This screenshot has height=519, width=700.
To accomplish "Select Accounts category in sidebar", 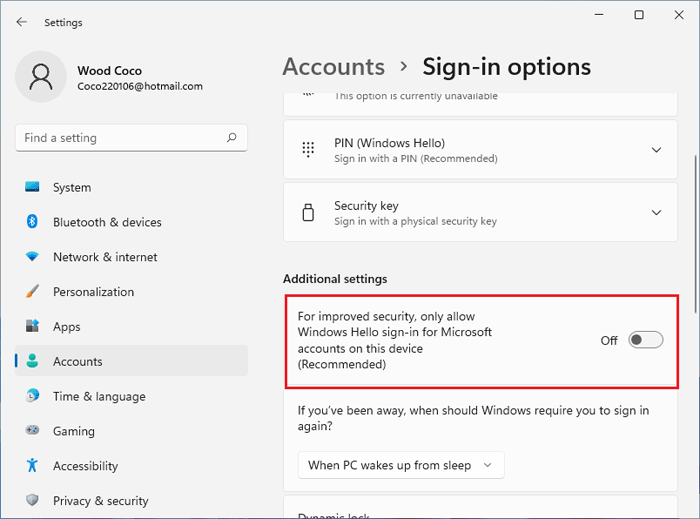I will coord(131,361).
